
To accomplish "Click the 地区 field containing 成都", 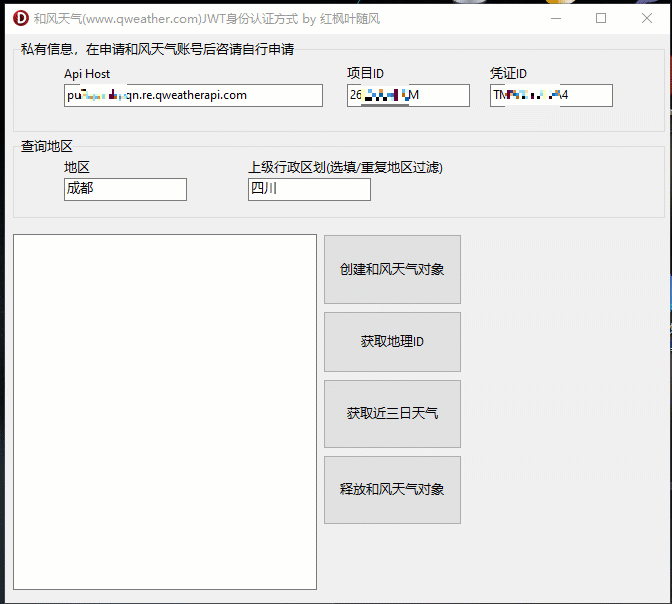I will point(125,189).
